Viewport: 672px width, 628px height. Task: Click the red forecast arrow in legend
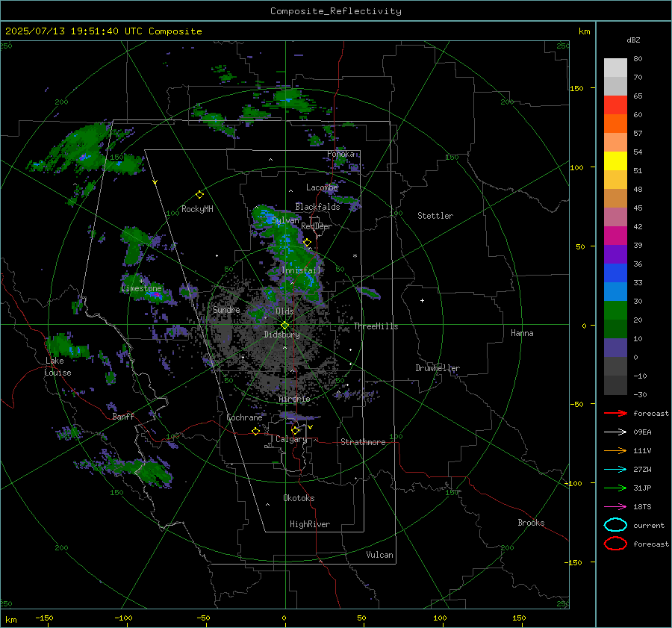[615, 413]
